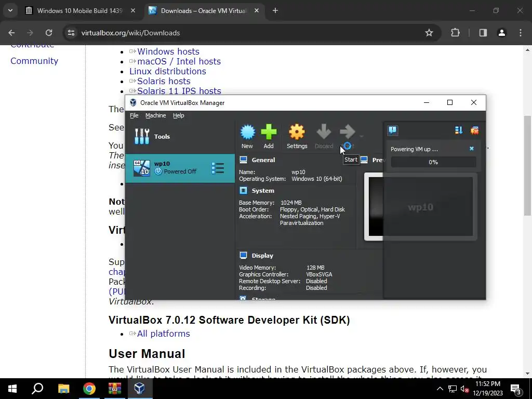This screenshot has height=399, width=532.
Task: Open the Chrome three-dot menu
Action: tap(521, 33)
